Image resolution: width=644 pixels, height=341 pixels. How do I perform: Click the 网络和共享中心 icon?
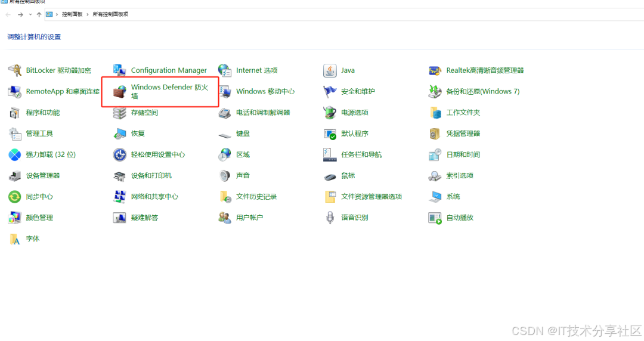119,197
